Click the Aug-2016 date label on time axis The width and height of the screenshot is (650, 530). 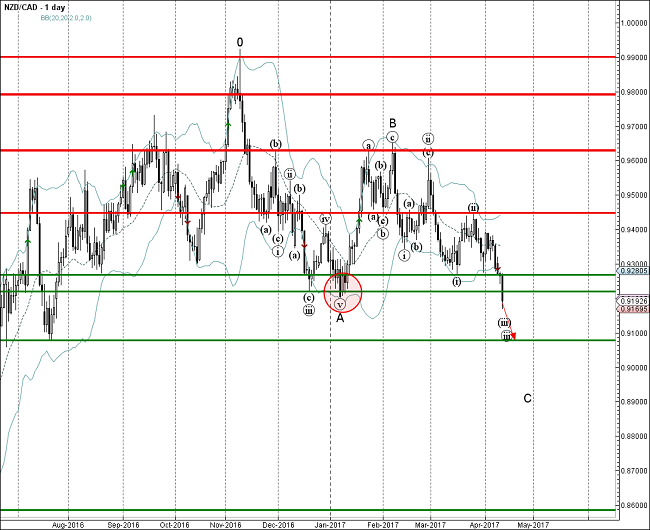point(65,523)
